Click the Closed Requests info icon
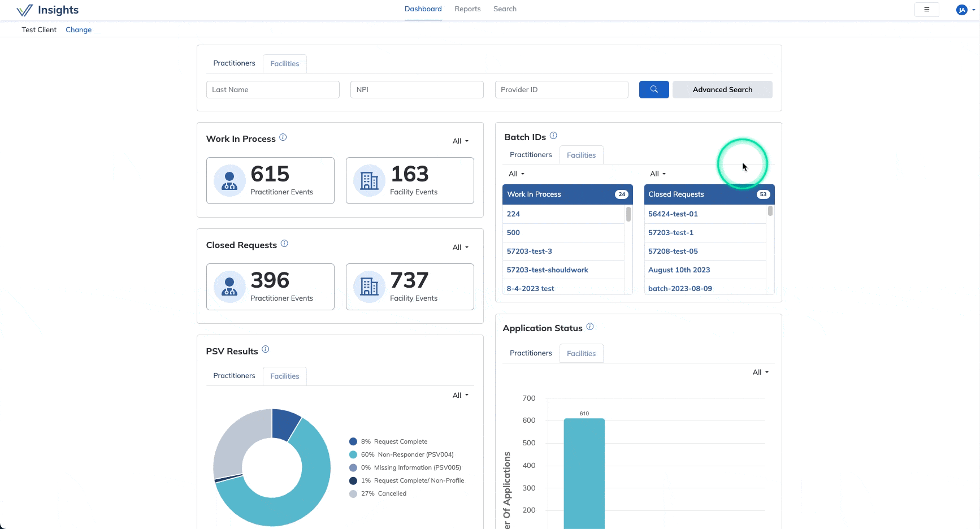 point(284,244)
